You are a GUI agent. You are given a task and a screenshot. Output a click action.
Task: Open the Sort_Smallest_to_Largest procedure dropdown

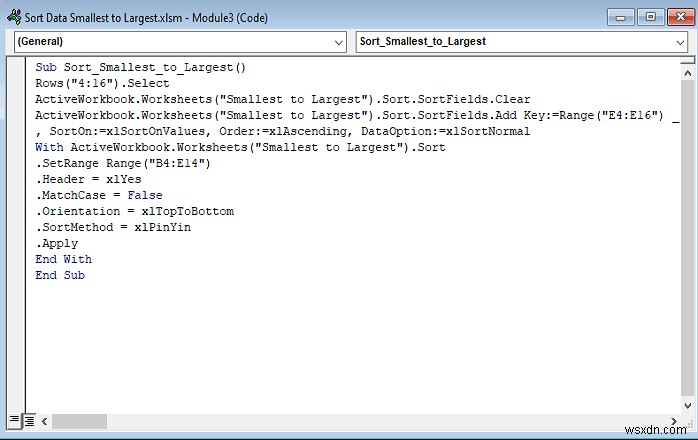point(522,42)
